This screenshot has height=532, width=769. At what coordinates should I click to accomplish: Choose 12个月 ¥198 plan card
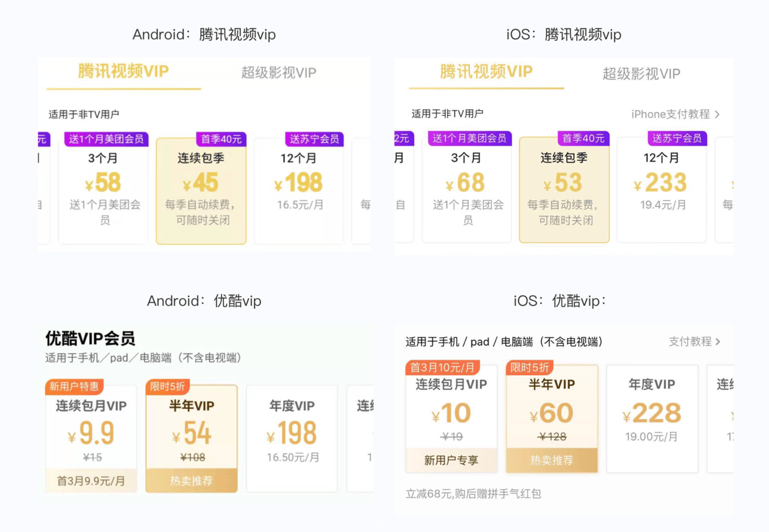[x=299, y=190]
